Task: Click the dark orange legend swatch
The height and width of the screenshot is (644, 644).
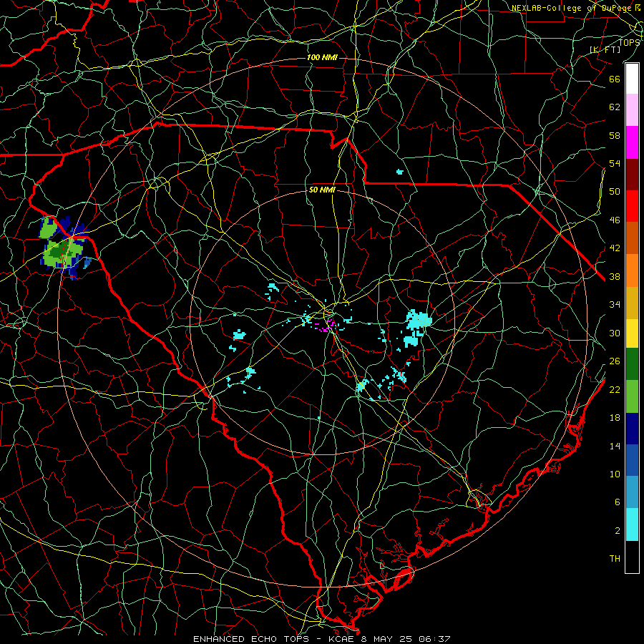Action: (x=632, y=238)
